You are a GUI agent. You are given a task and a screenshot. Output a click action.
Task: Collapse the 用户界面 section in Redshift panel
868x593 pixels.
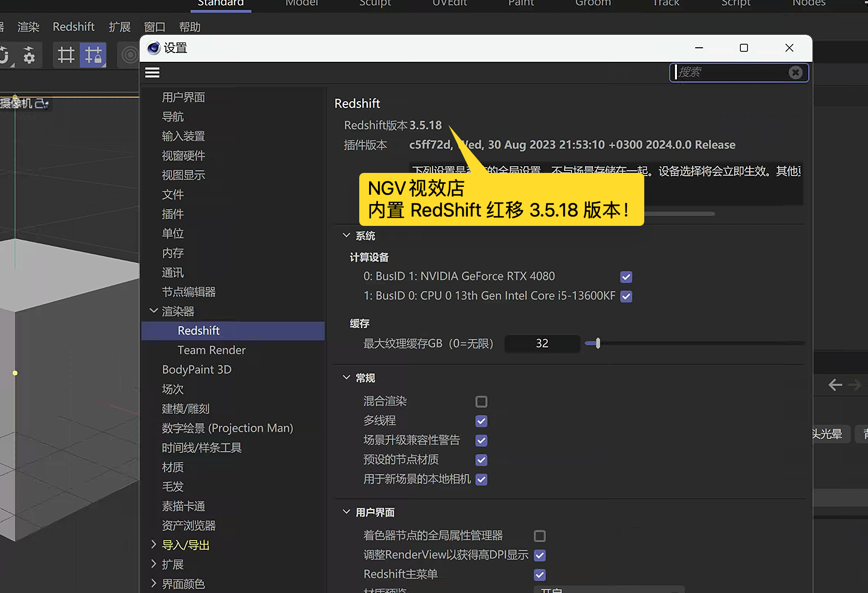click(346, 513)
